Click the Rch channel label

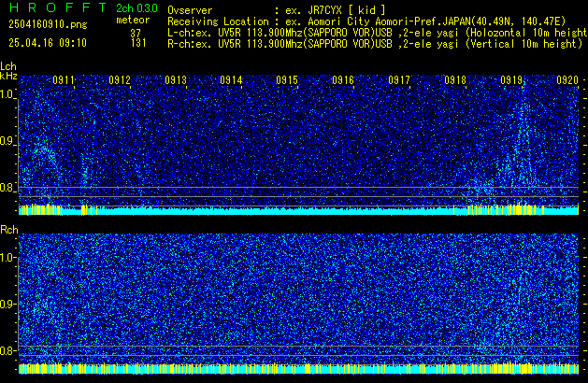(9, 230)
